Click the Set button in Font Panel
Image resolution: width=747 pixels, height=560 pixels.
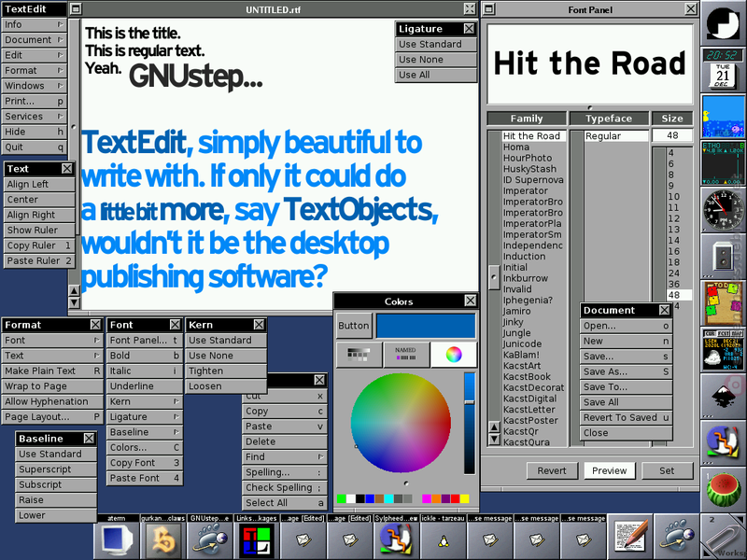pyautogui.click(x=667, y=470)
